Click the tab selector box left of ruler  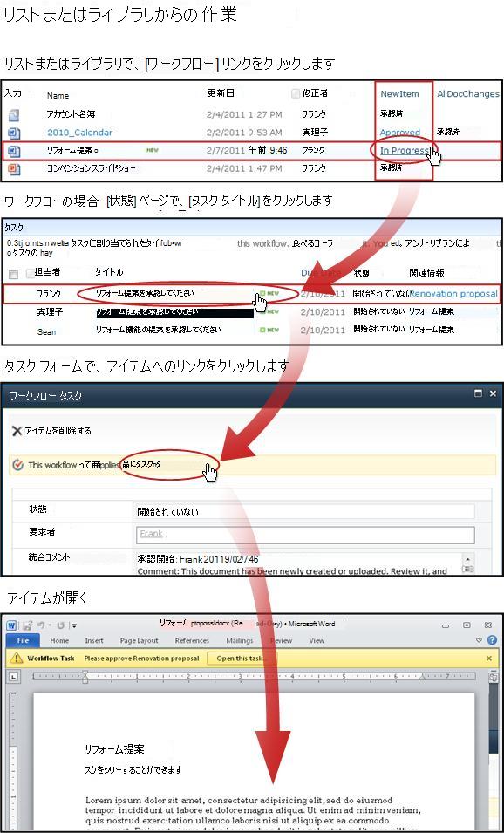coord(13,678)
